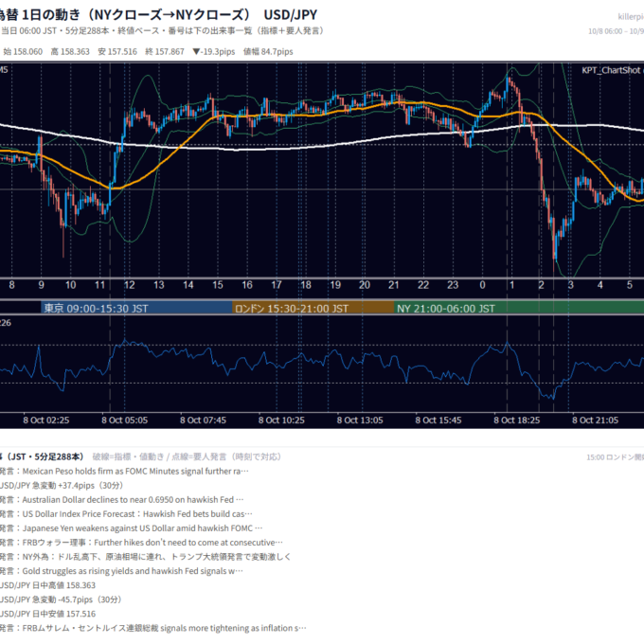
Task: Click the opening price 始 158.060
Action: (23, 52)
